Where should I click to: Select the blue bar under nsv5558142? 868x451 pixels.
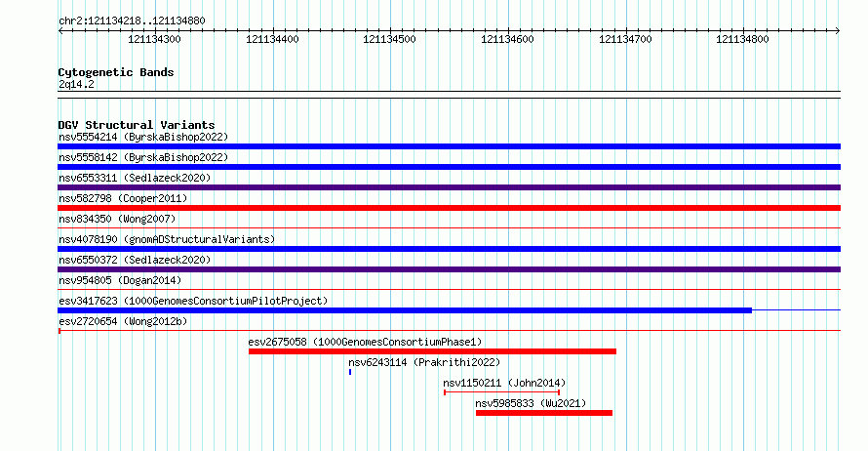[449, 167]
